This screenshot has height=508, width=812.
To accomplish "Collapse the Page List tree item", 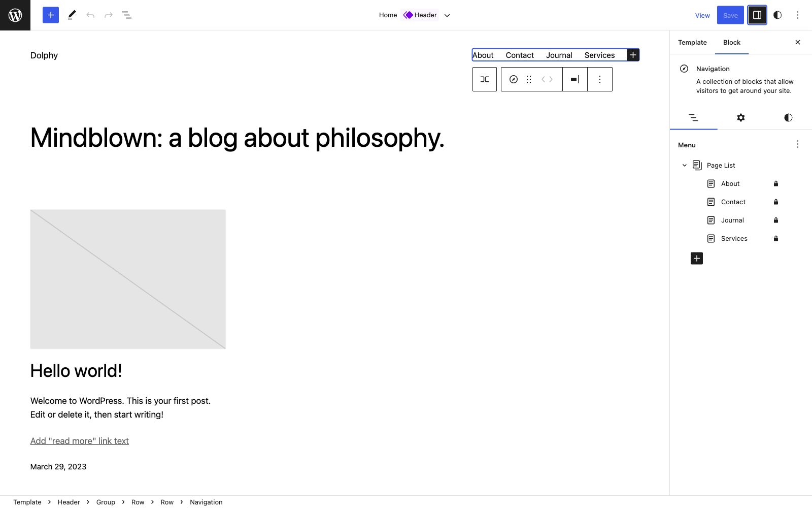I will click(684, 165).
